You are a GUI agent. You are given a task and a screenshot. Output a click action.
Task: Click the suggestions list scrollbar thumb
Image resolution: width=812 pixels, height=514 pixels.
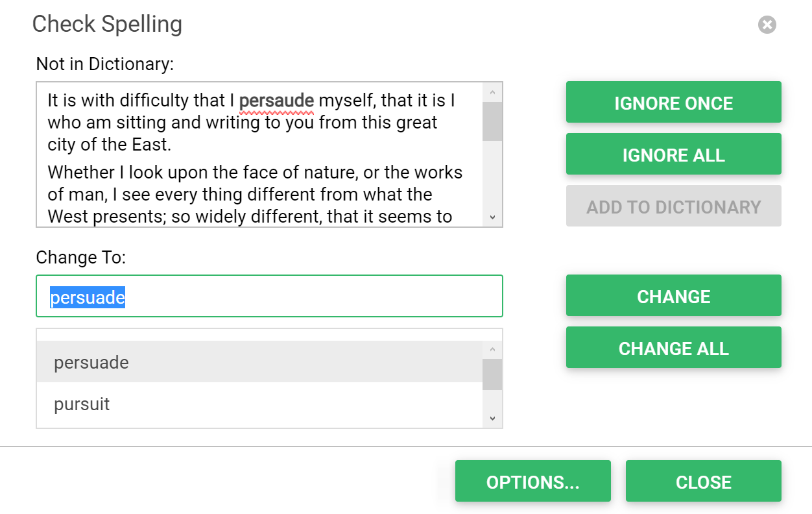coord(492,374)
